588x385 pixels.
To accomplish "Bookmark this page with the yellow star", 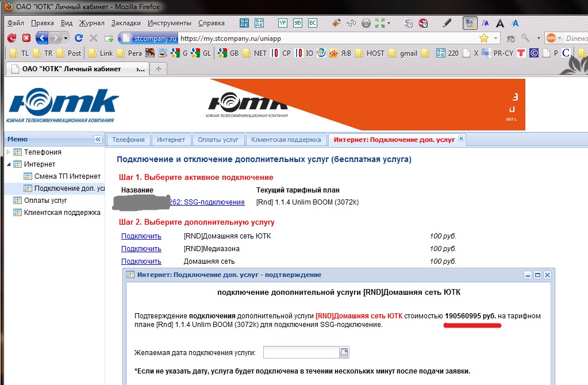I will (484, 38).
